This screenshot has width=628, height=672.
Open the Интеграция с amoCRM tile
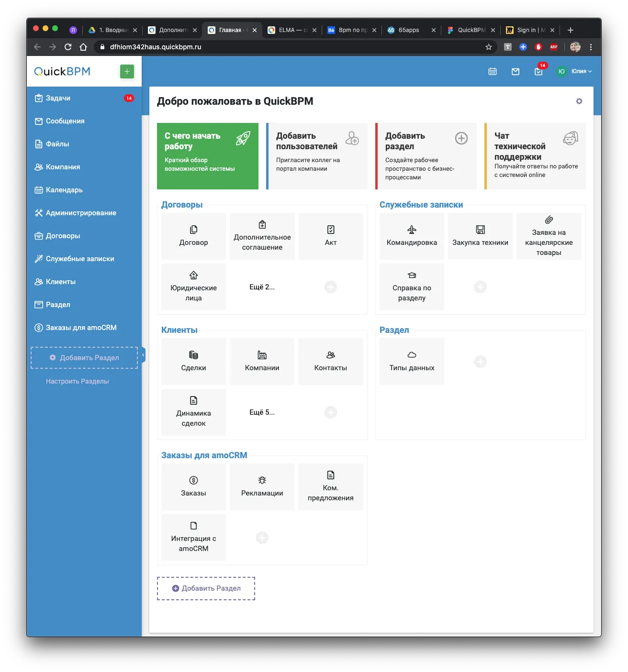coord(193,538)
